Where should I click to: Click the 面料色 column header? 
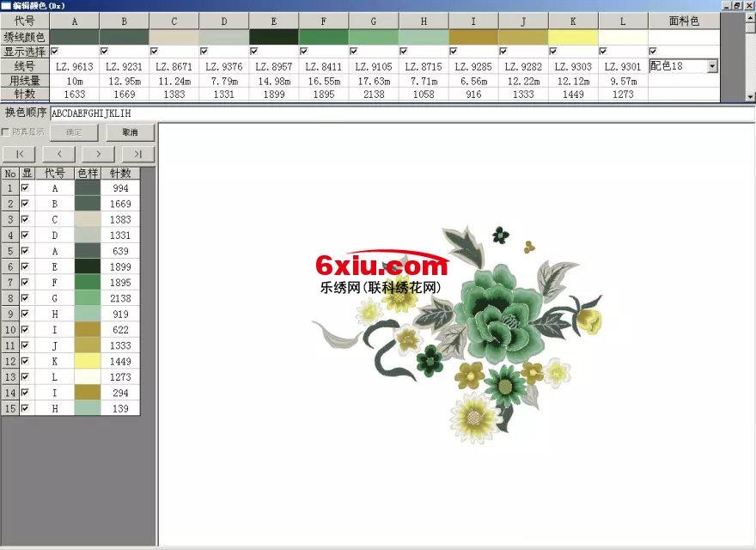684,21
